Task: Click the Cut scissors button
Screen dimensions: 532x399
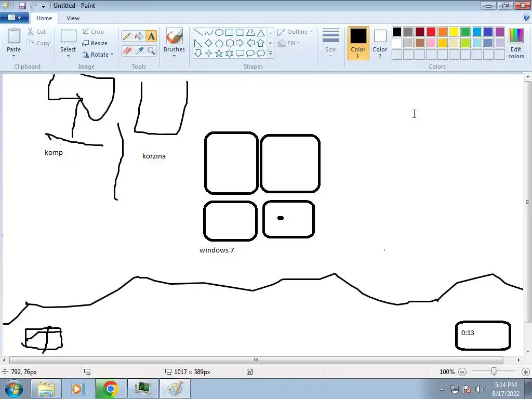Action: pos(37,32)
